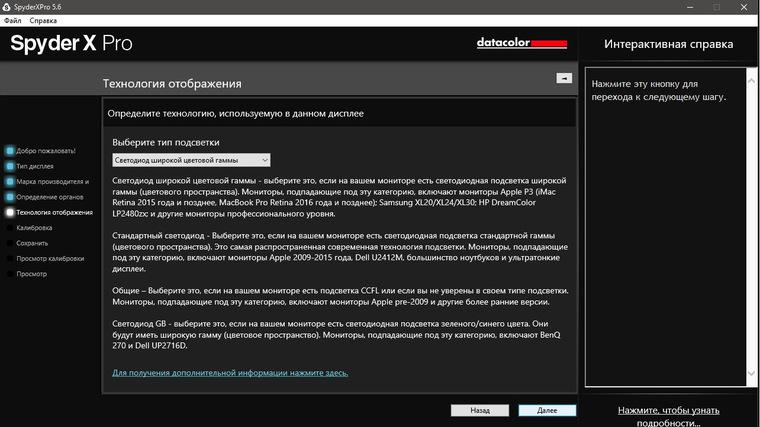Select the 'Марка производителя и' step
This screenshot has width=760, height=427.
click(52, 182)
